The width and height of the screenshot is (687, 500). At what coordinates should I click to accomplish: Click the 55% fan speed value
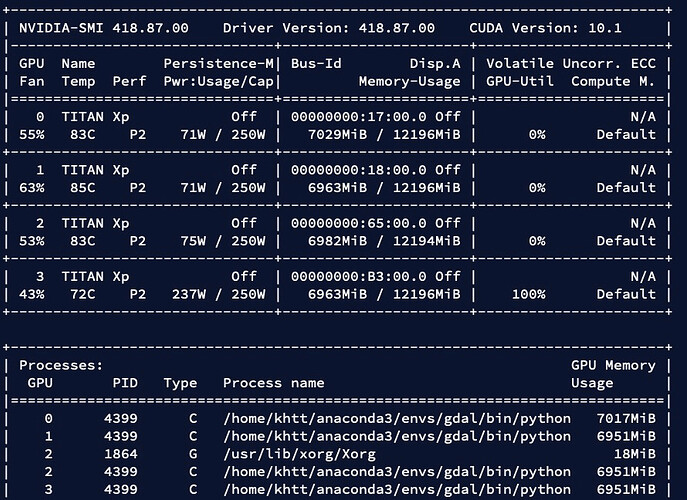pos(31,134)
